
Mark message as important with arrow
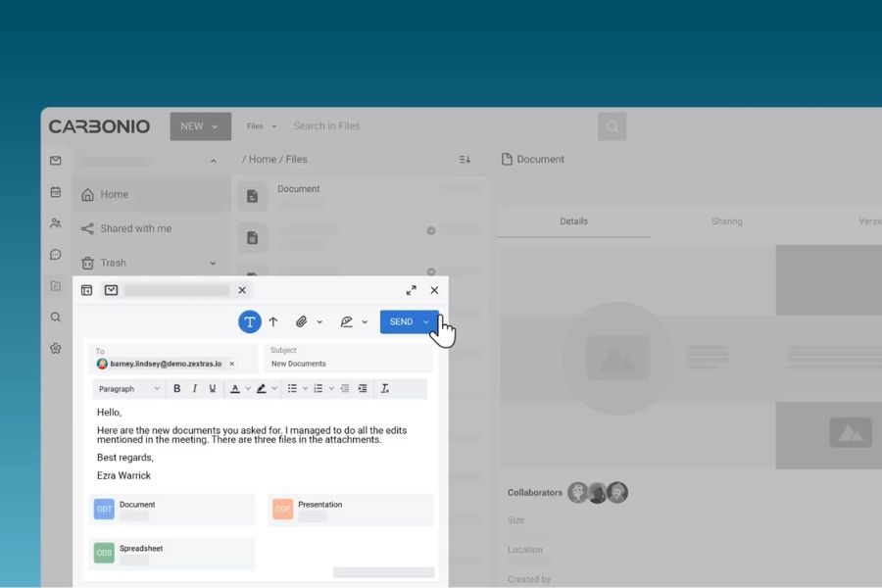pos(273,321)
